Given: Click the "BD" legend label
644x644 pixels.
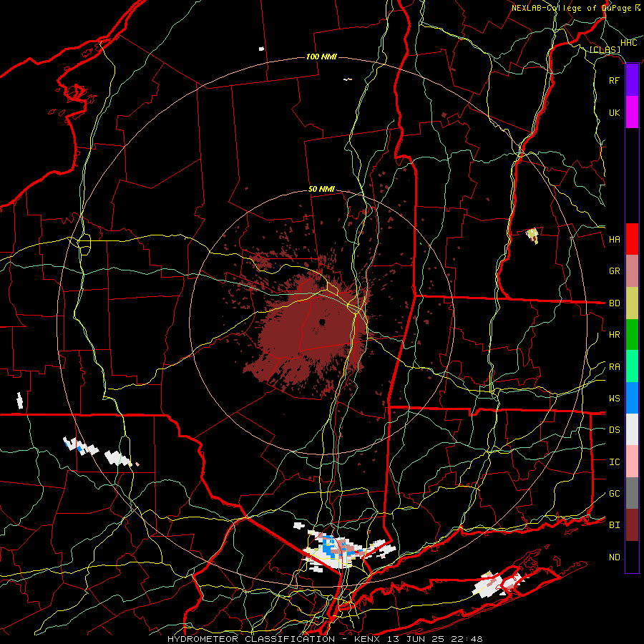Looking at the screenshot, I should 614,303.
